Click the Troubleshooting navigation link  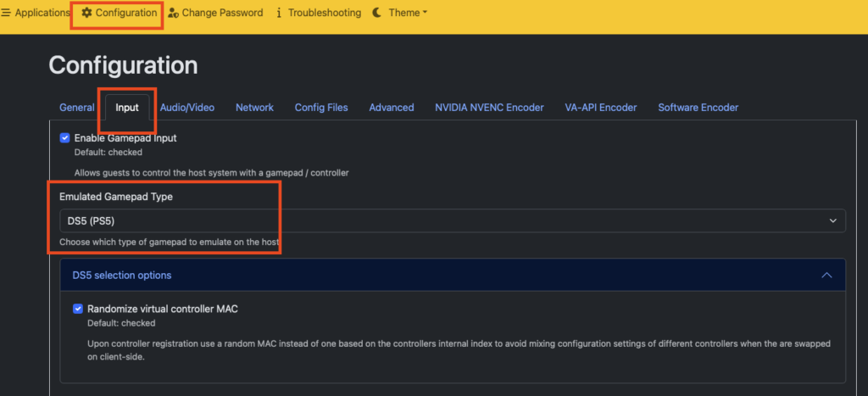(x=324, y=13)
